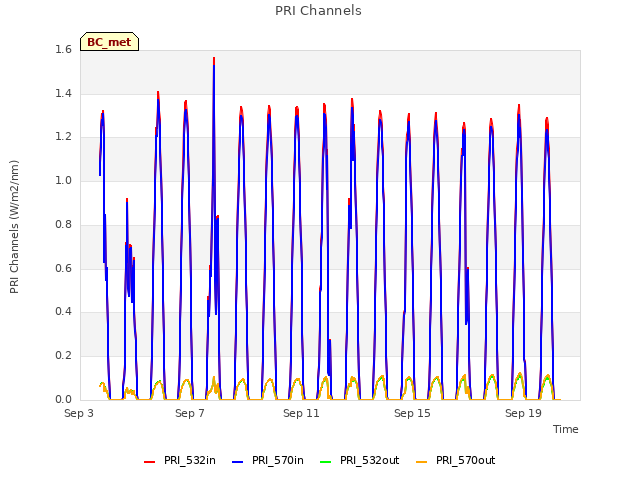This screenshot has height=480, width=640.
Task: Toggle the PRI_570in legend entry
Action: (x=268, y=460)
